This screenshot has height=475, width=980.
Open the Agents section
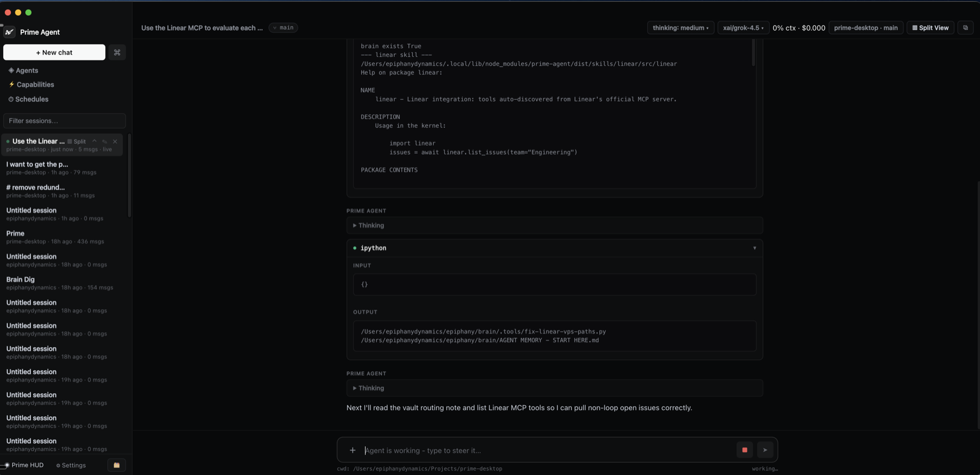pyautogui.click(x=23, y=70)
